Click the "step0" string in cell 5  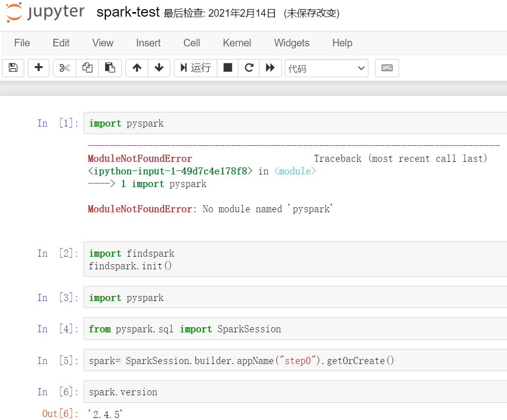[297, 361]
